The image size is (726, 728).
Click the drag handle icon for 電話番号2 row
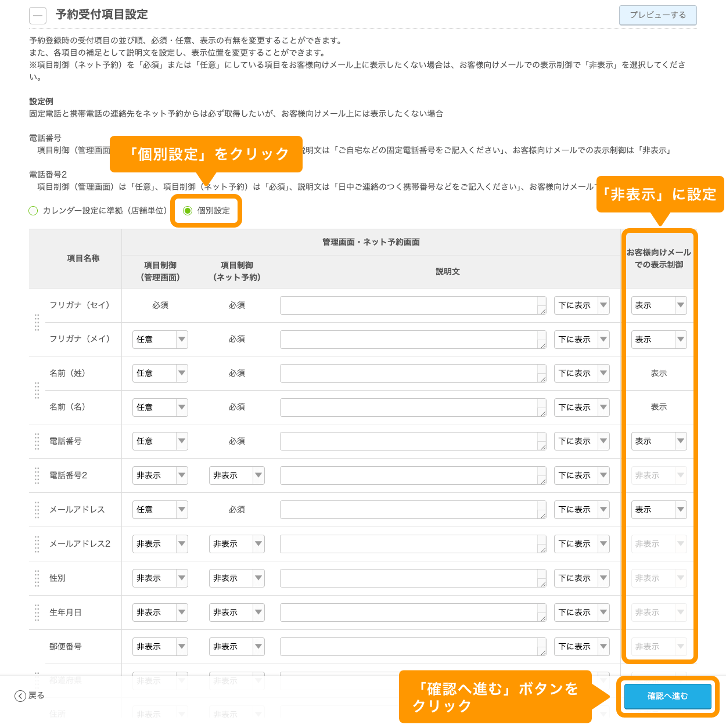pos(36,475)
